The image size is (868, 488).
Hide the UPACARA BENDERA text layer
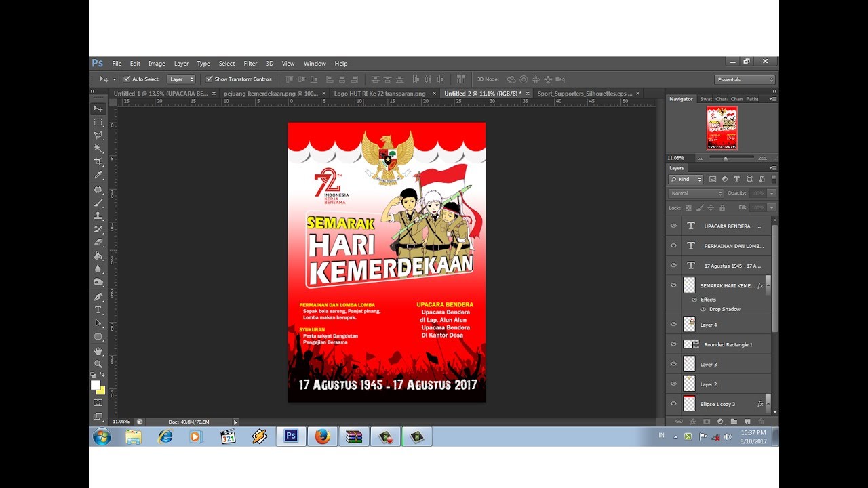(673, 226)
